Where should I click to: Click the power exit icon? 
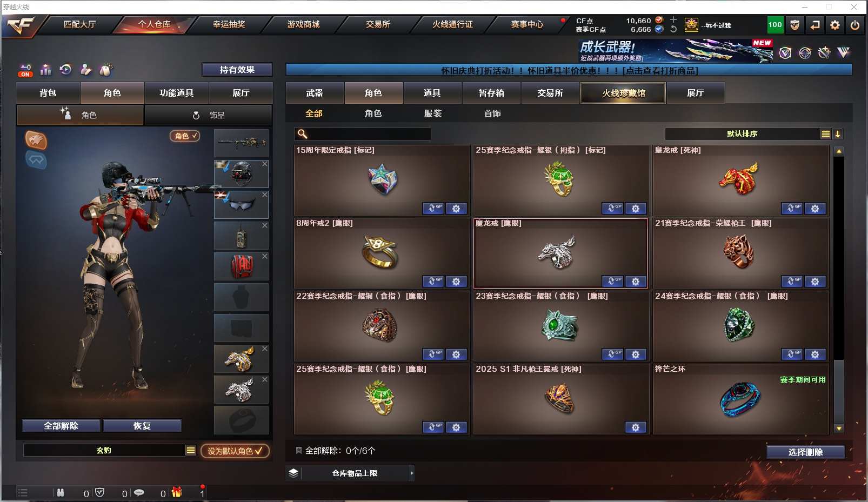point(854,25)
